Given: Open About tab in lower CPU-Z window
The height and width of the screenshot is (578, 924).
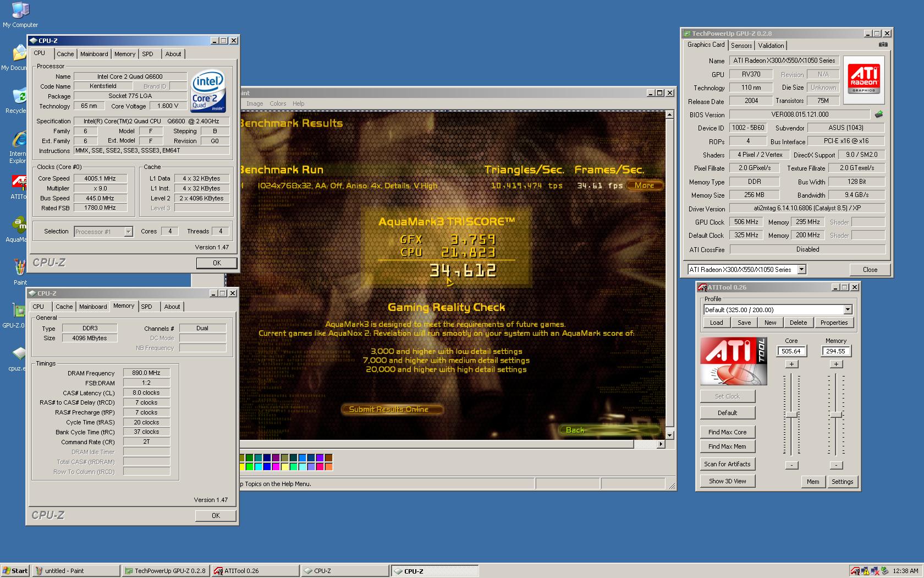Looking at the screenshot, I should (x=172, y=307).
